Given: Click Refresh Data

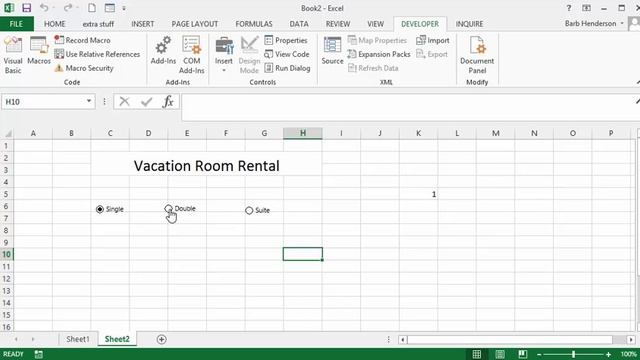Looking at the screenshot, I should click(x=373, y=68).
